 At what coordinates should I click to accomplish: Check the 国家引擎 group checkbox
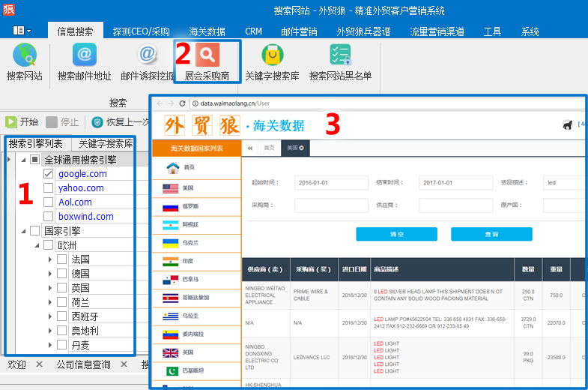coord(35,230)
